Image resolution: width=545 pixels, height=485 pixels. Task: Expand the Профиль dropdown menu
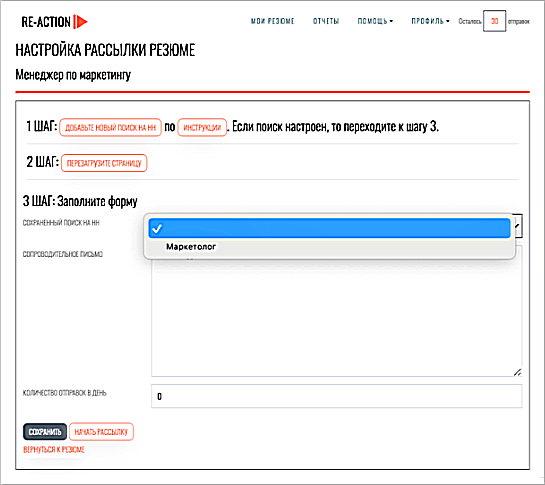pyautogui.click(x=430, y=21)
